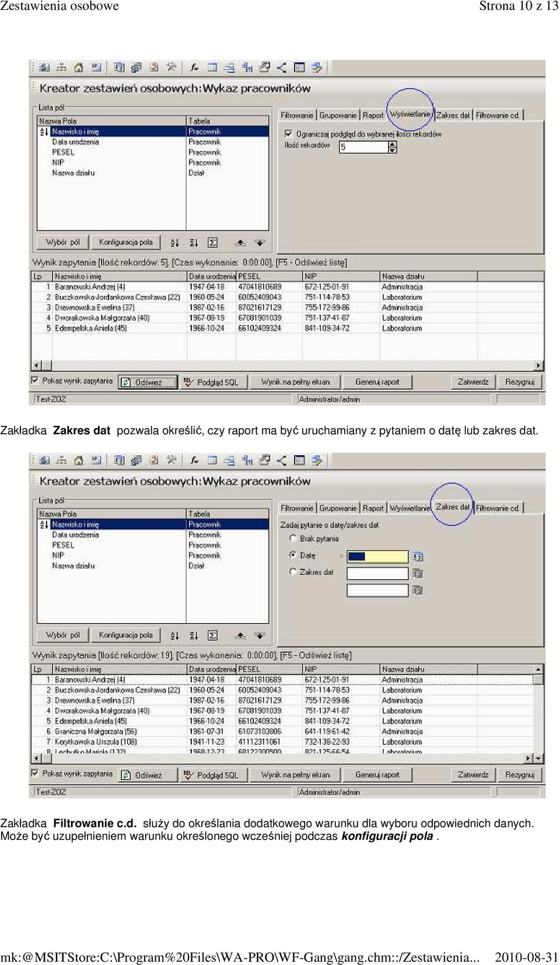Click results vertical scrollbar down arrow in lower screenshot

tap(539, 759)
